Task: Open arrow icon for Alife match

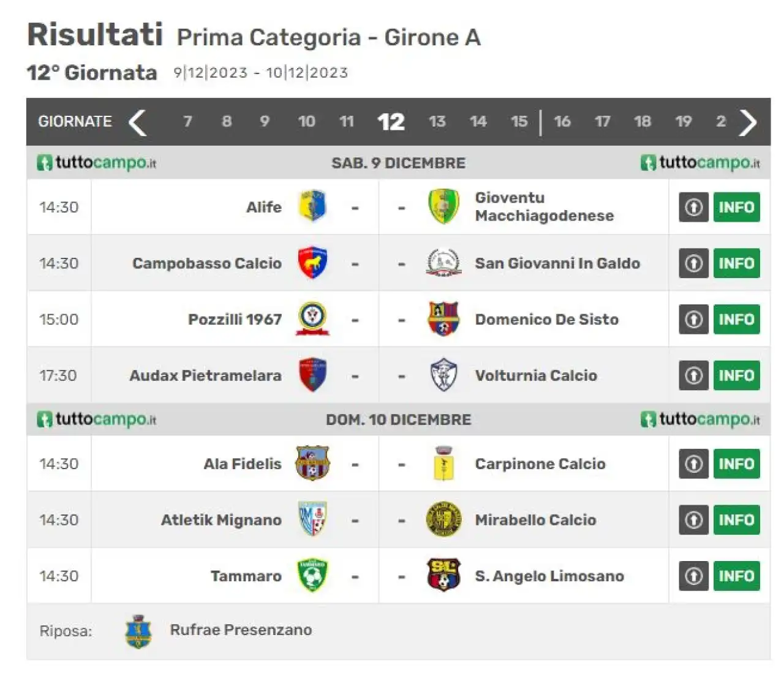Action: [693, 207]
